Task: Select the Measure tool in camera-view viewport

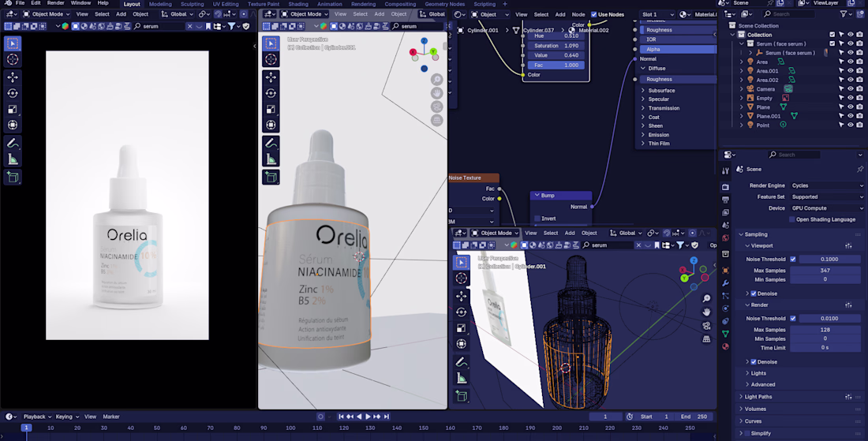Action: coord(13,159)
